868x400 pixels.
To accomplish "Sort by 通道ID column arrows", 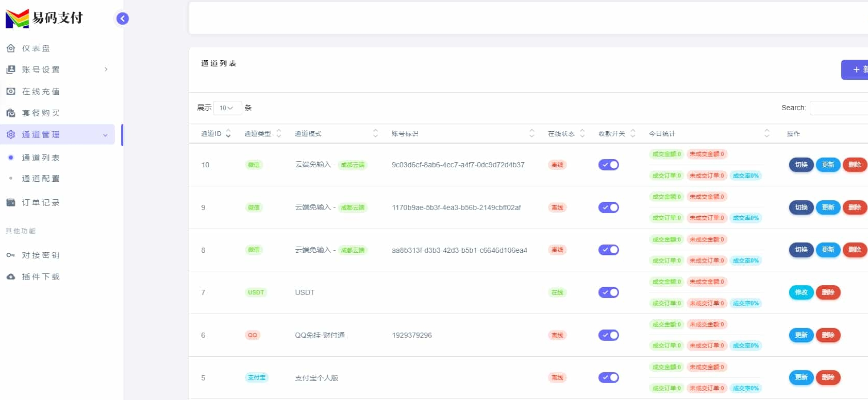I will (x=228, y=133).
